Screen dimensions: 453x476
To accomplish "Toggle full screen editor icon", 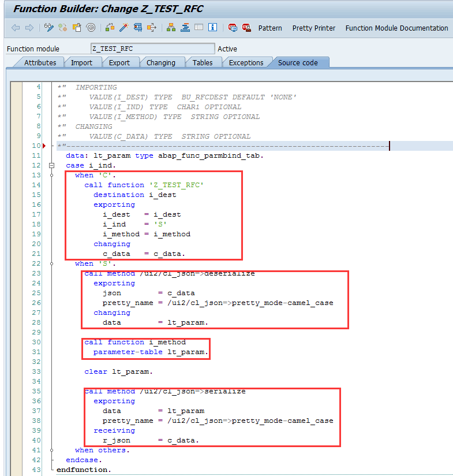I will [x=199, y=28].
